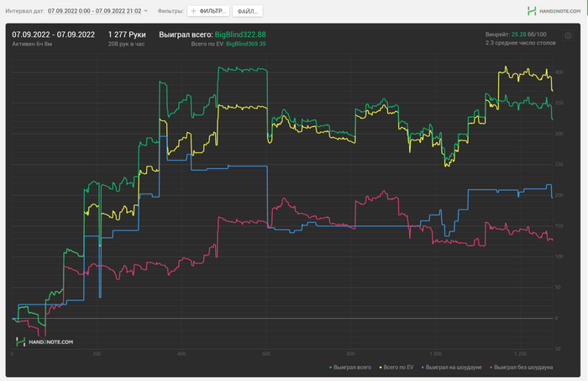Select the 'BigBlind369.35' EV total value

point(245,44)
